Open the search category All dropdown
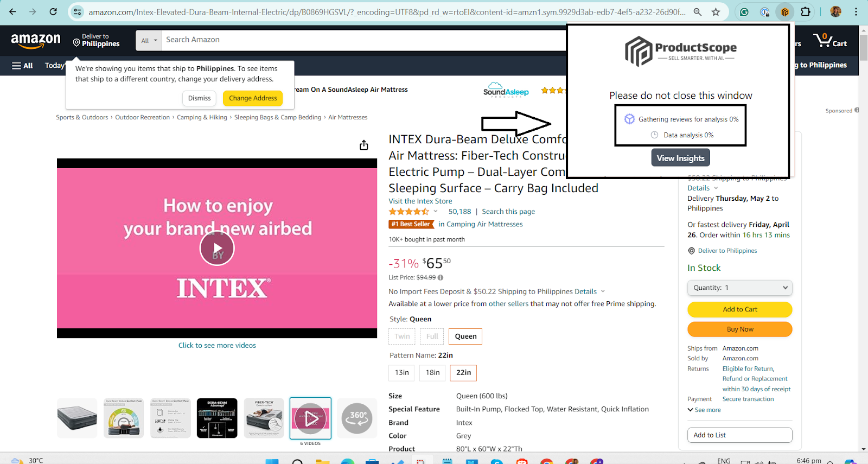Viewport: 868px width, 464px height. coord(149,41)
